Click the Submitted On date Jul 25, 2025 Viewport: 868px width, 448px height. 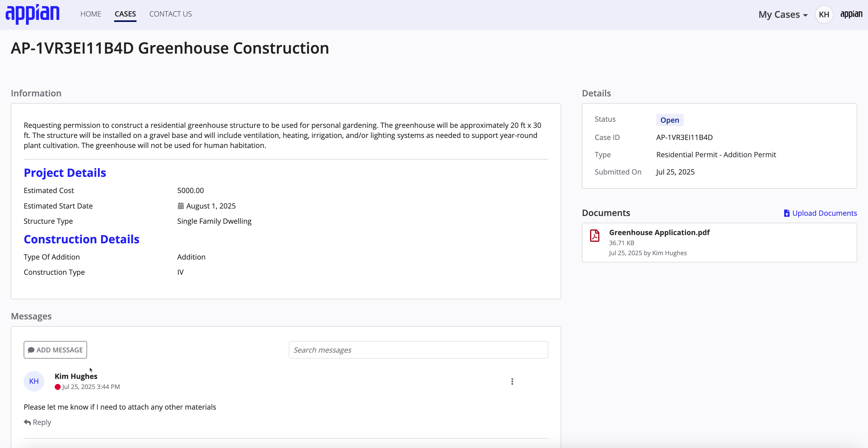click(x=675, y=172)
